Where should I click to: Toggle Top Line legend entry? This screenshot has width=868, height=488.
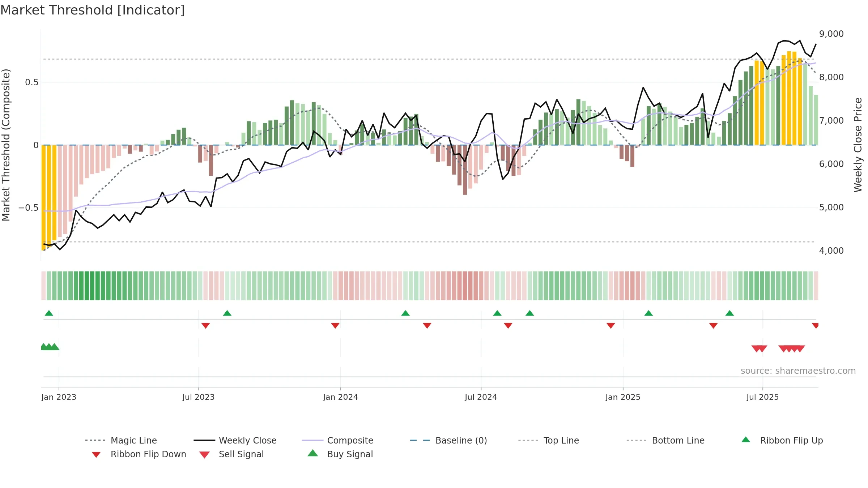(x=549, y=440)
